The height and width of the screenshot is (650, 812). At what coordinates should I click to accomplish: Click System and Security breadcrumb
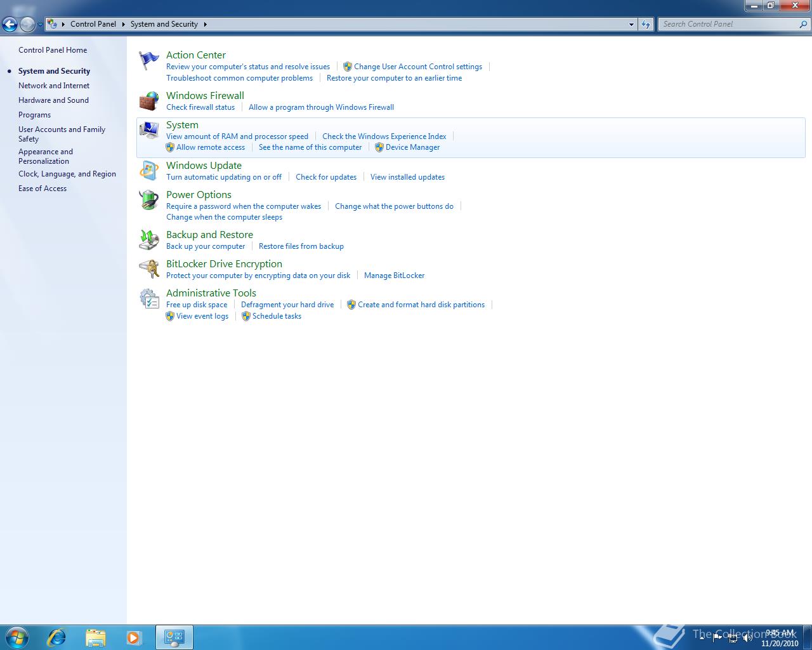pos(164,24)
